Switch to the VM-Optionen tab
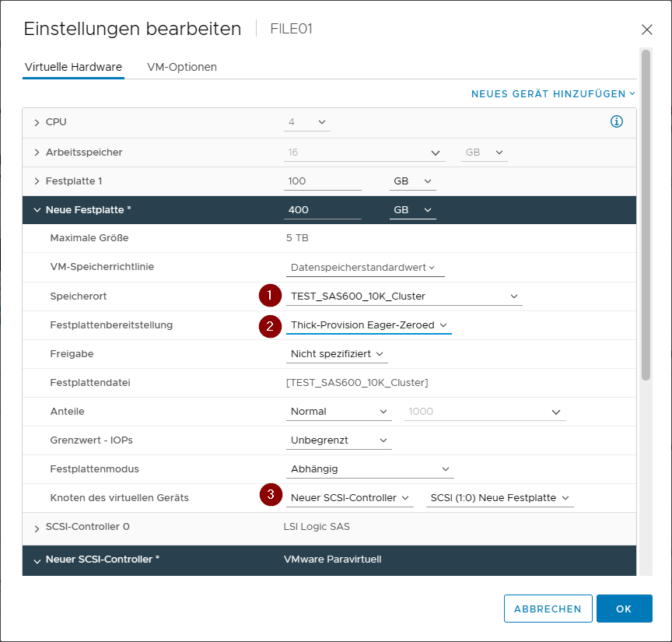Viewport: 672px width, 642px height. (x=182, y=67)
